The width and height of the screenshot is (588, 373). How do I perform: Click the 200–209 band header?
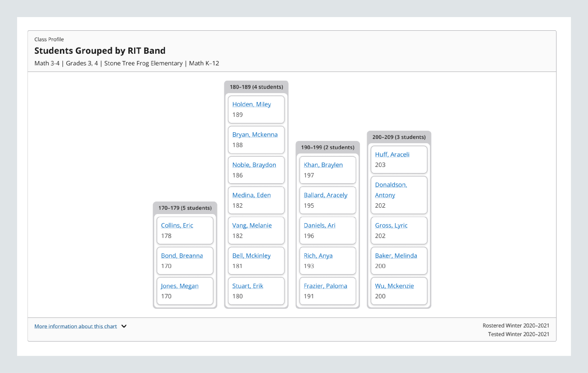(399, 137)
